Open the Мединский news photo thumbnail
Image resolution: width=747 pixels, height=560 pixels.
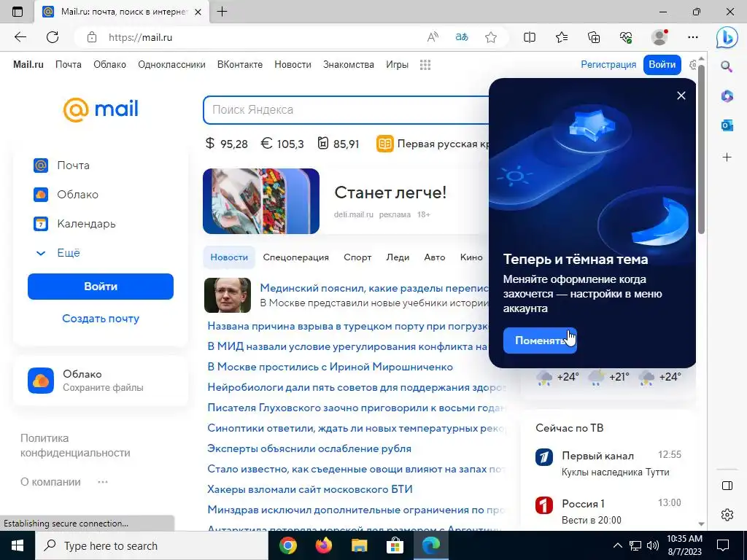click(228, 295)
